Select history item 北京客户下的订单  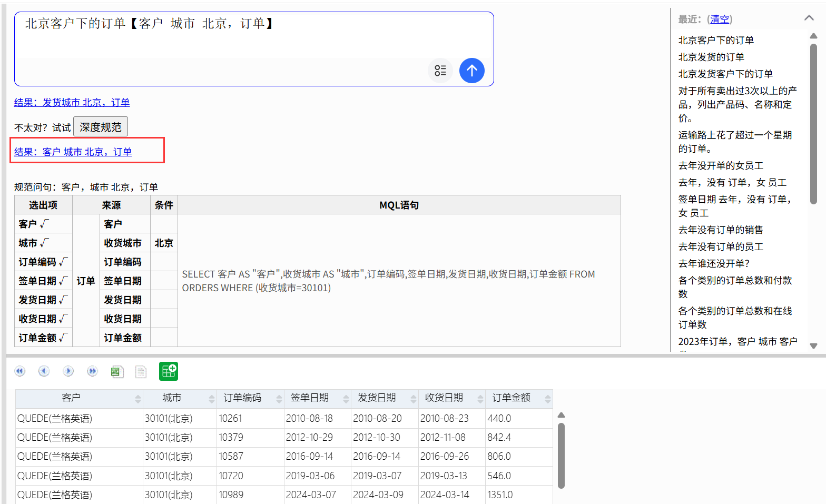[x=716, y=40]
